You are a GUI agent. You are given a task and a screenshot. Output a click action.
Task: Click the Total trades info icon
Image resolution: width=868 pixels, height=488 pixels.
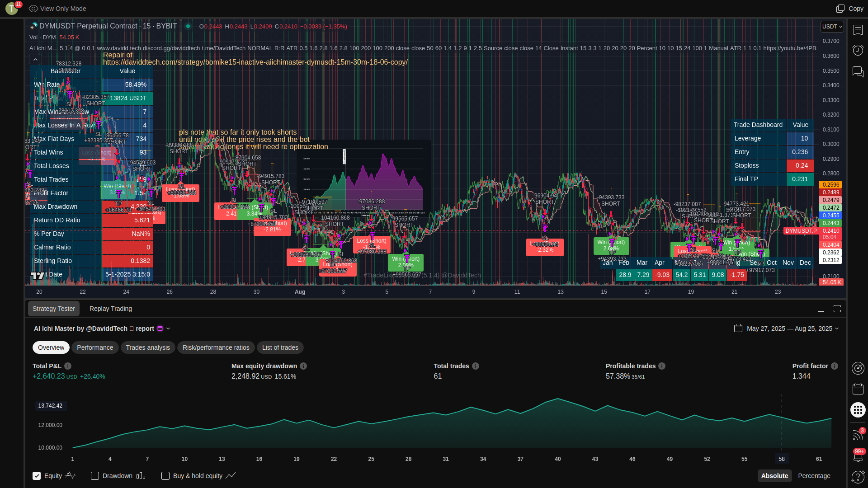(x=476, y=366)
